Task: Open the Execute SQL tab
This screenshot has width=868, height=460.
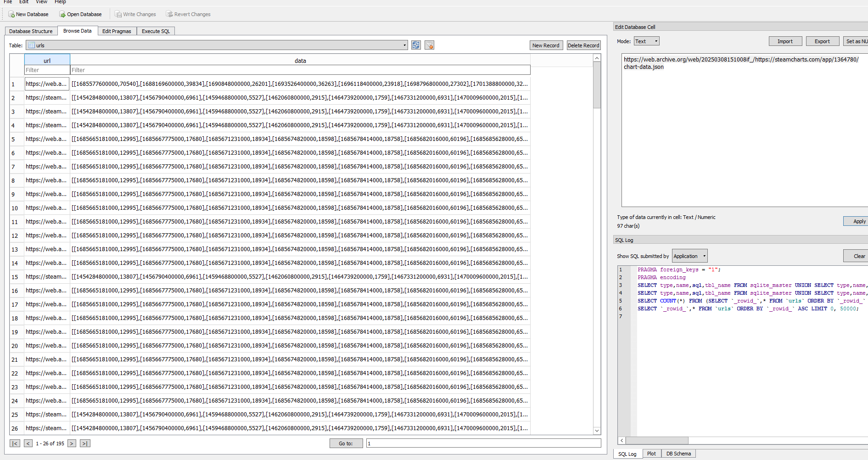Action: [156, 31]
